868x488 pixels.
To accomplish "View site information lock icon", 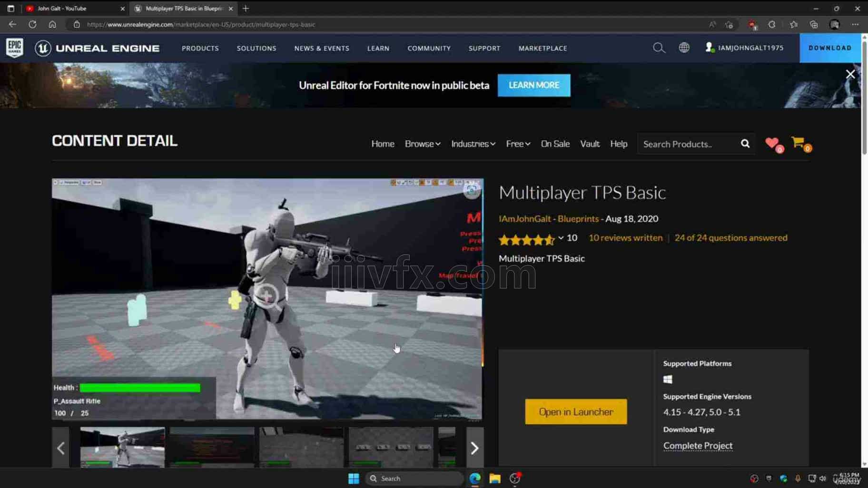I will pyautogui.click(x=76, y=24).
